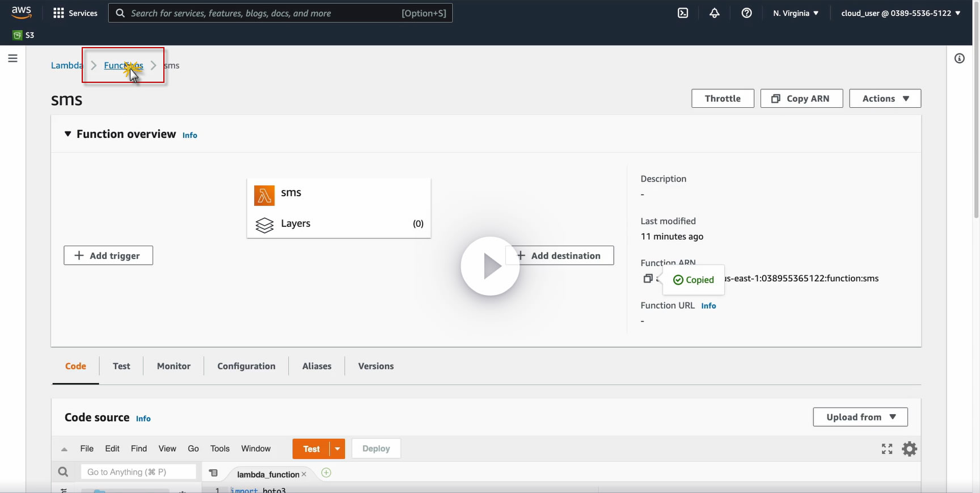Click the Throttle button
This screenshot has height=493, width=980.
[x=723, y=99]
